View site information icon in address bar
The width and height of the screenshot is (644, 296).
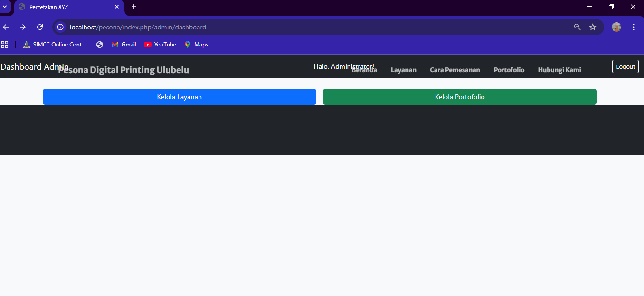pyautogui.click(x=60, y=27)
